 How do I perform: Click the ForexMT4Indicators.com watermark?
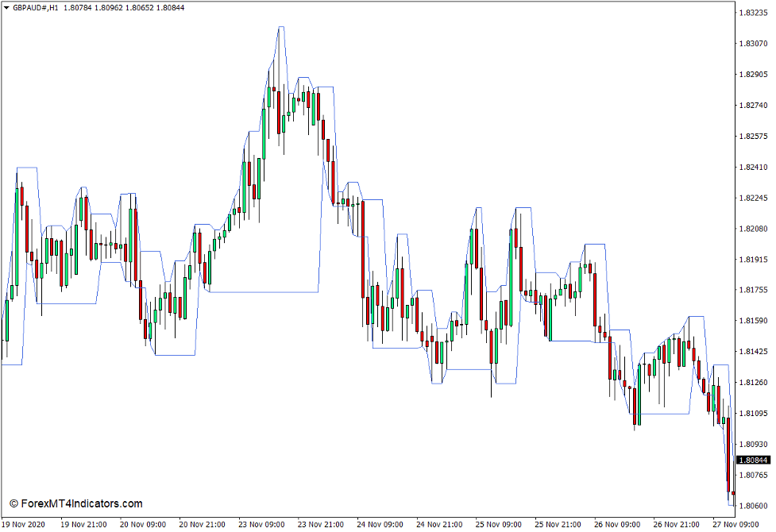76,503
